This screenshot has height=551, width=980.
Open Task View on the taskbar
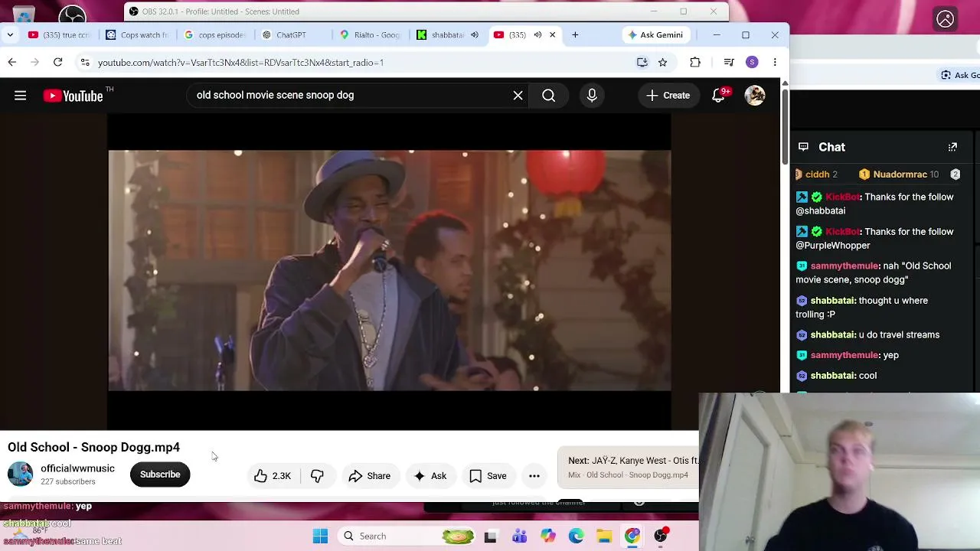click(x=491, y=536)
